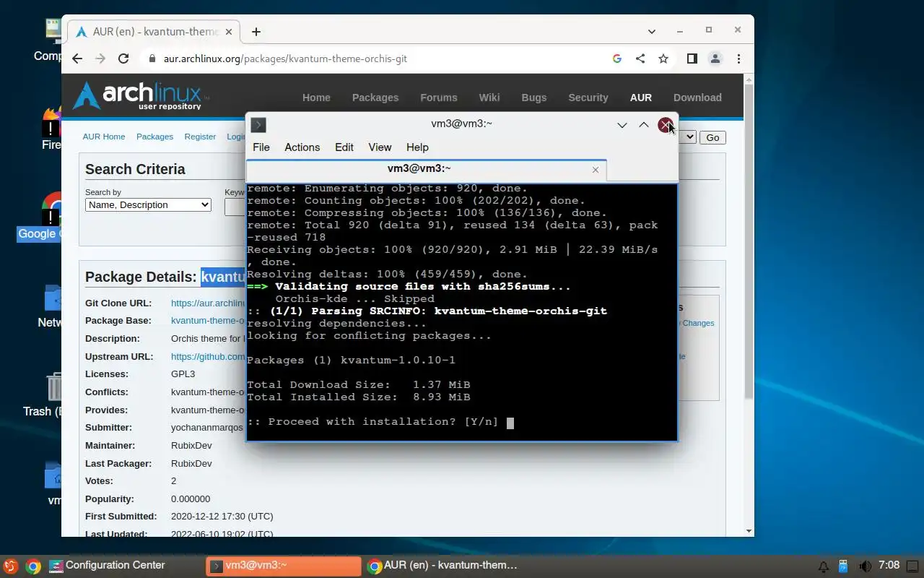Screen dimensions: 924x578
Task: Click the Go button
Action: coord(712,137)
